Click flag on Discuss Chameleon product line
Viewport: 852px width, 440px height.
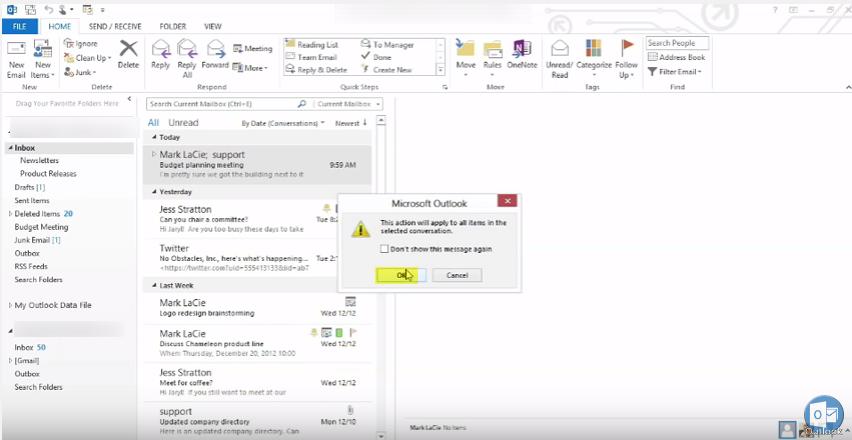(353, 332)
